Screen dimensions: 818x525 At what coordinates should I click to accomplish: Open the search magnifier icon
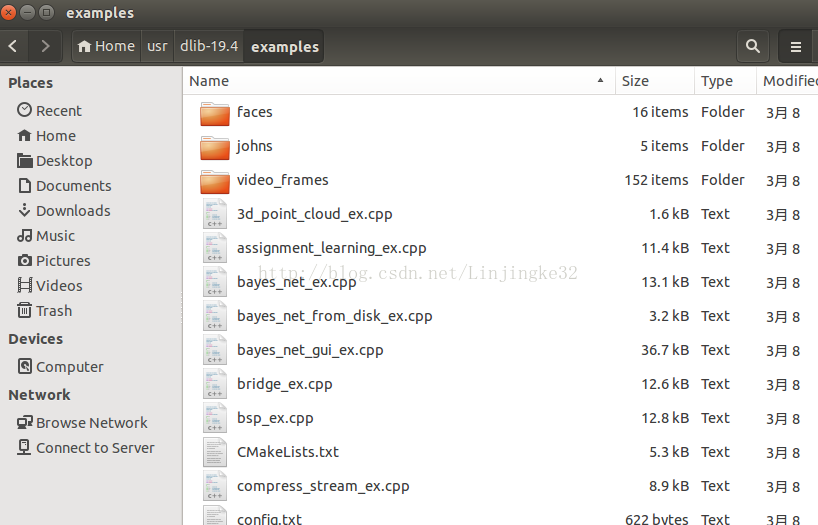pos(752,46)
